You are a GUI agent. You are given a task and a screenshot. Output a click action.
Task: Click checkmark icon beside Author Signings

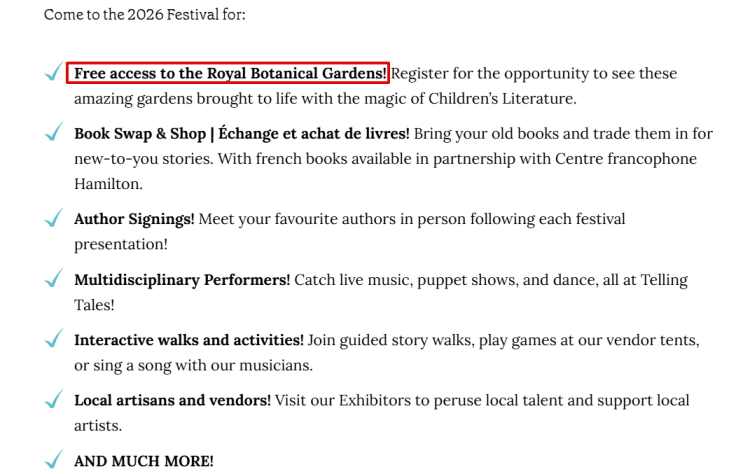54,217
